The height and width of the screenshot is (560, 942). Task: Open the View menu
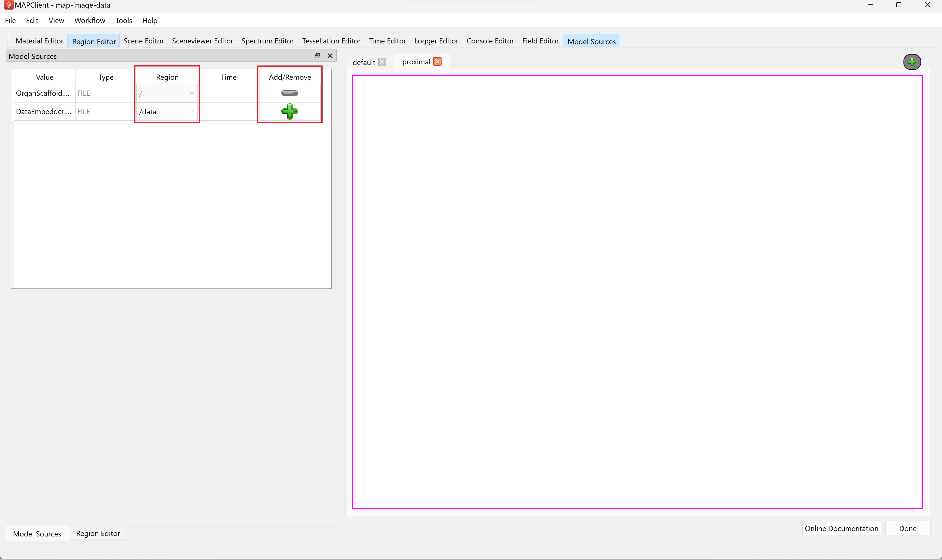56,20
